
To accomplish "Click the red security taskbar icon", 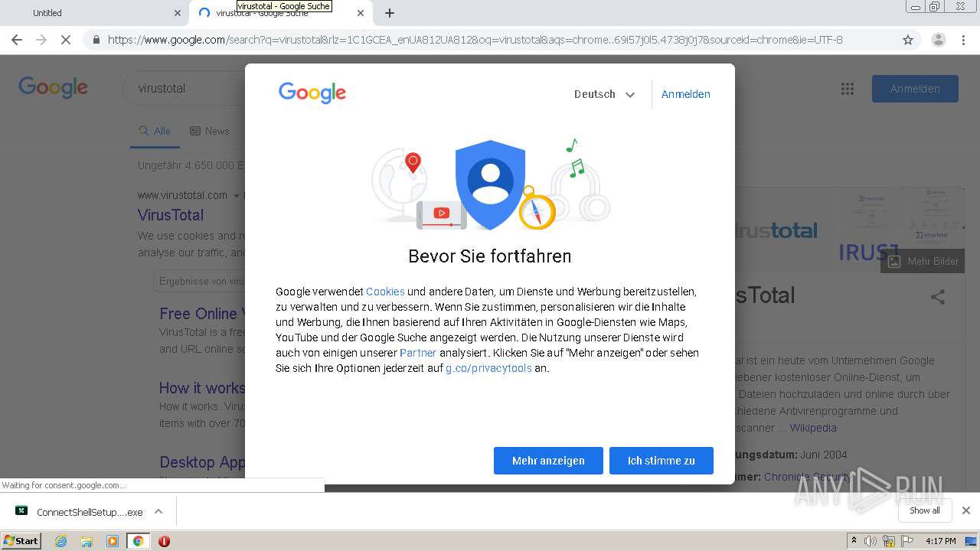I will coord(164,541).
